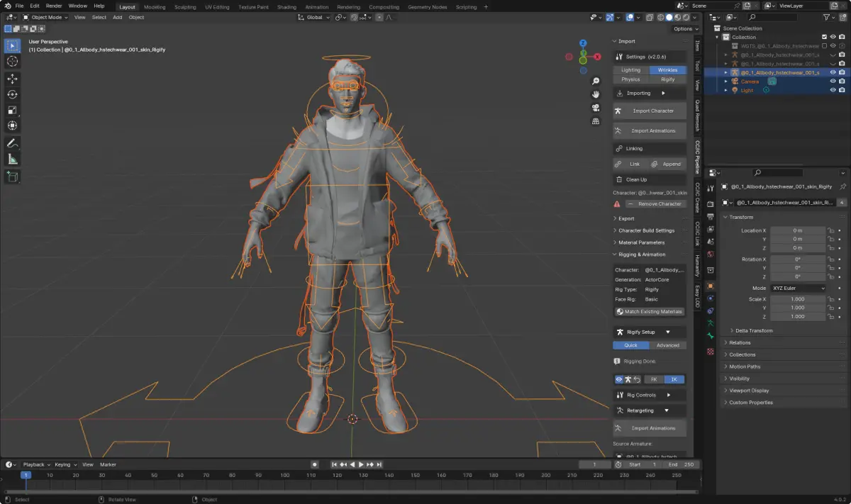The image size is (851, 504).
Task: Open the XYZ Euler rotation mode dropdown
Action: pos(798,289)
